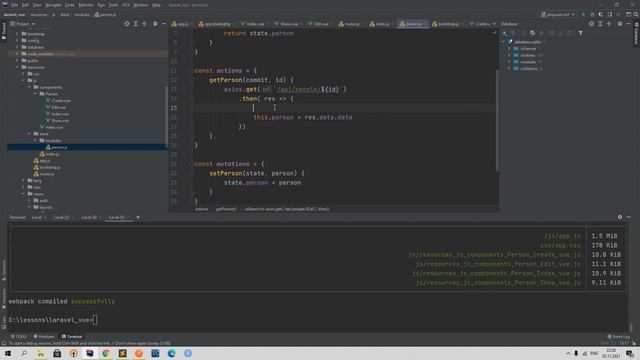Image resolution: width=640 pixels, height=360 pixels.
Task: Click taskbar search magnifier icon
Action: (24, 353)
